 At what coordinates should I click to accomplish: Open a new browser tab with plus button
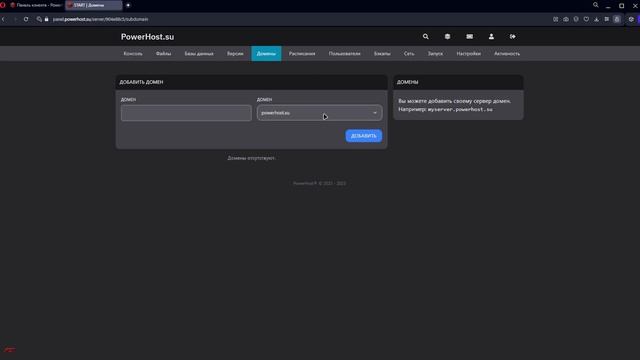(128, 5)
